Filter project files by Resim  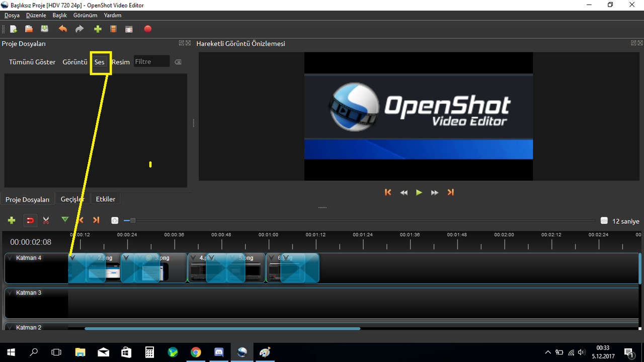coord(121,62)
